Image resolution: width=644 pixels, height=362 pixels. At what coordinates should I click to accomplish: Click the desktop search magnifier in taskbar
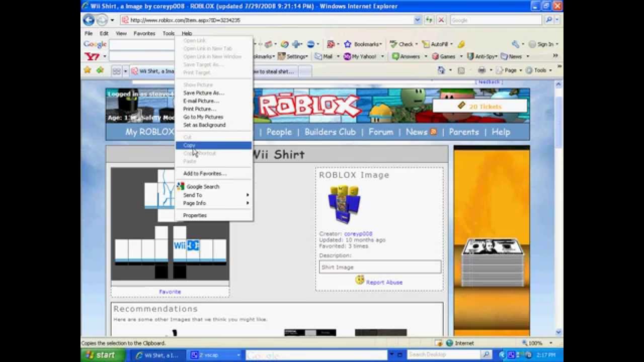click(x=487, y=354)
